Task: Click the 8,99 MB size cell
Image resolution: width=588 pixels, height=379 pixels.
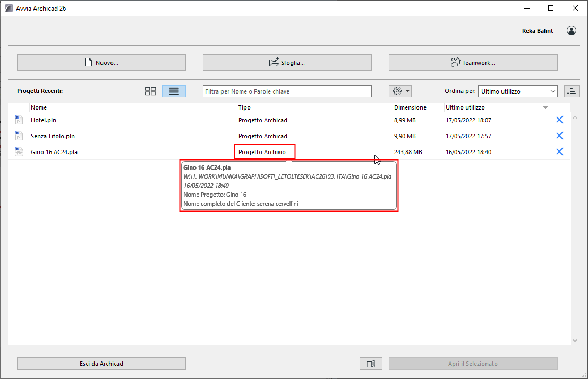Action: coord(405,120)
